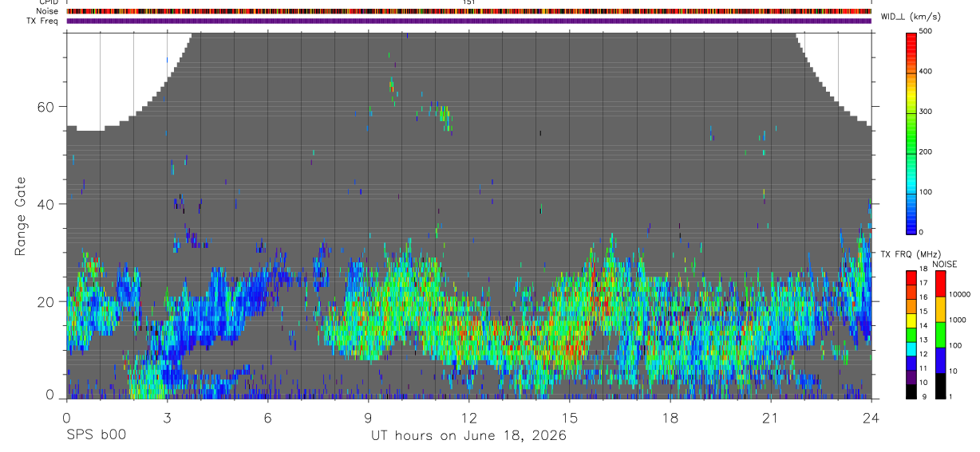Click the blue bottom of WID color bar

(911, 226)
